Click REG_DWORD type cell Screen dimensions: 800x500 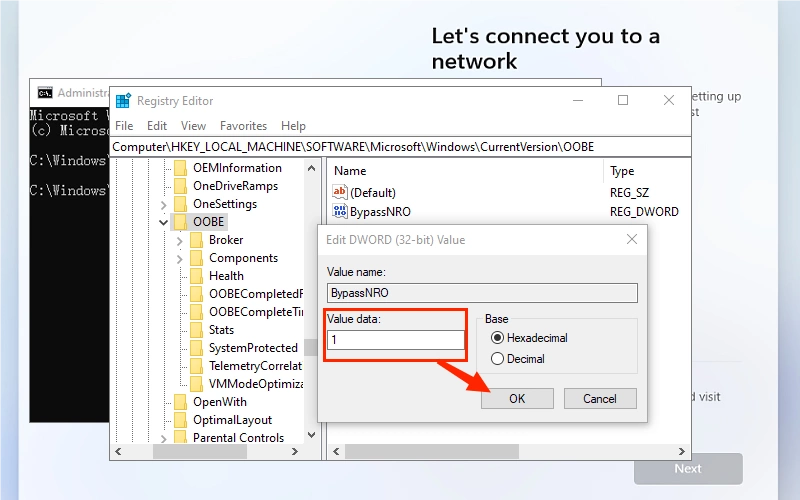pos(644,211)
